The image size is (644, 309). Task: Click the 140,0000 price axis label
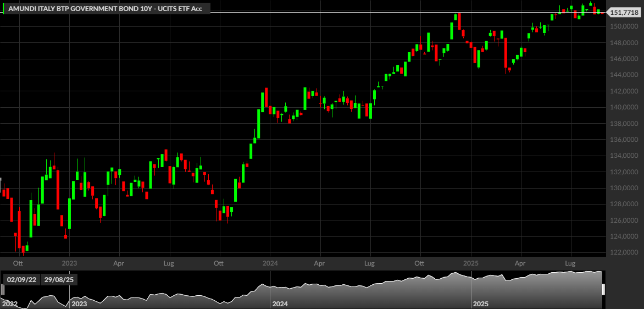[624, 107]
